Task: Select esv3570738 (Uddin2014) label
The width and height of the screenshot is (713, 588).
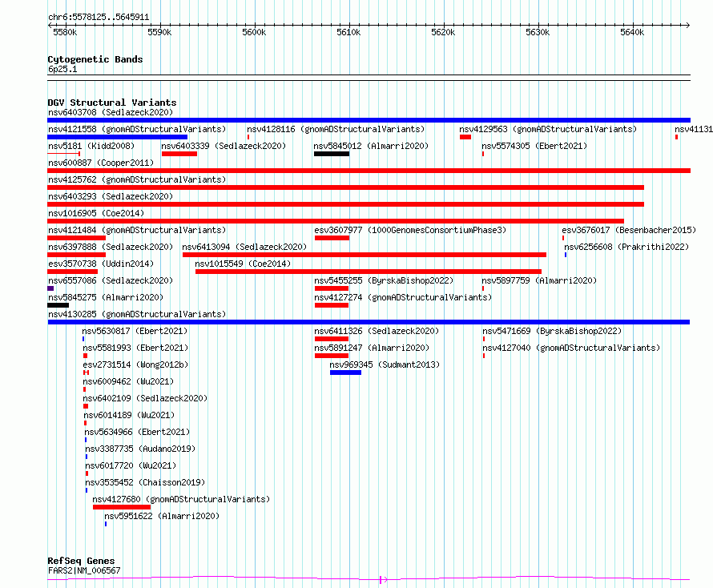Action: pyautogui.click(x=101, y=264)
